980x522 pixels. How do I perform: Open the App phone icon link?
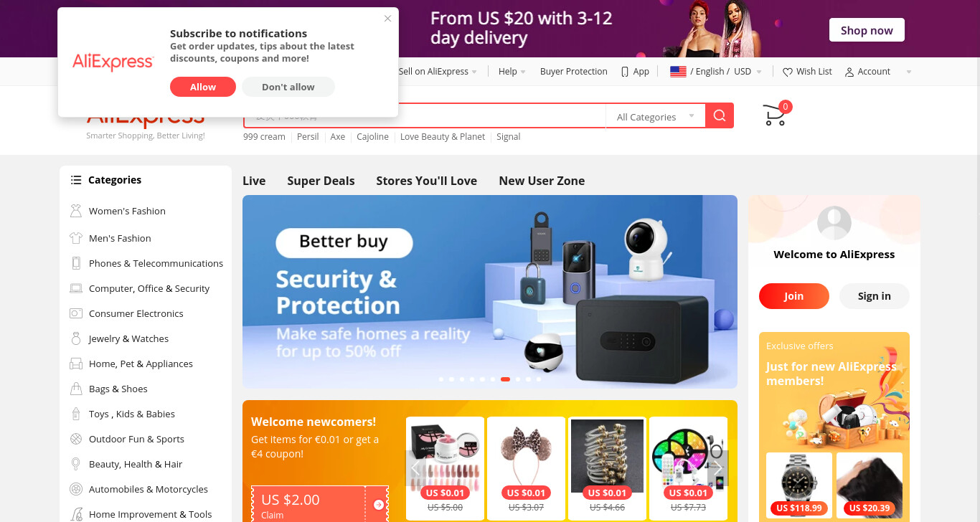coord(625,72)
